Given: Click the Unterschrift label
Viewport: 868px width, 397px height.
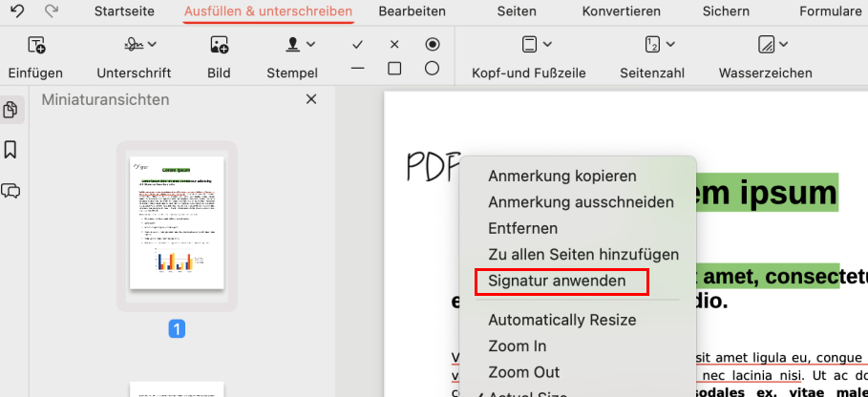Looking at the screenshot, I should coord(134,73).
